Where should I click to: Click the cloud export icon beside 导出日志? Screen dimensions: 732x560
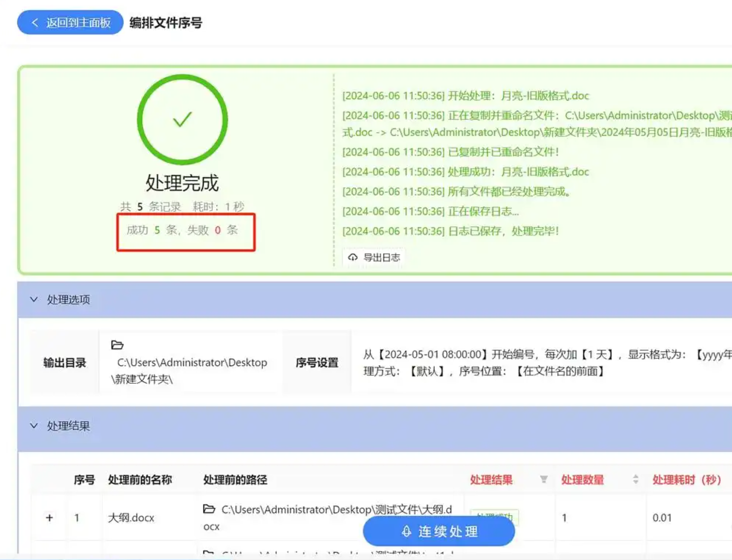(x=352, y=257)
